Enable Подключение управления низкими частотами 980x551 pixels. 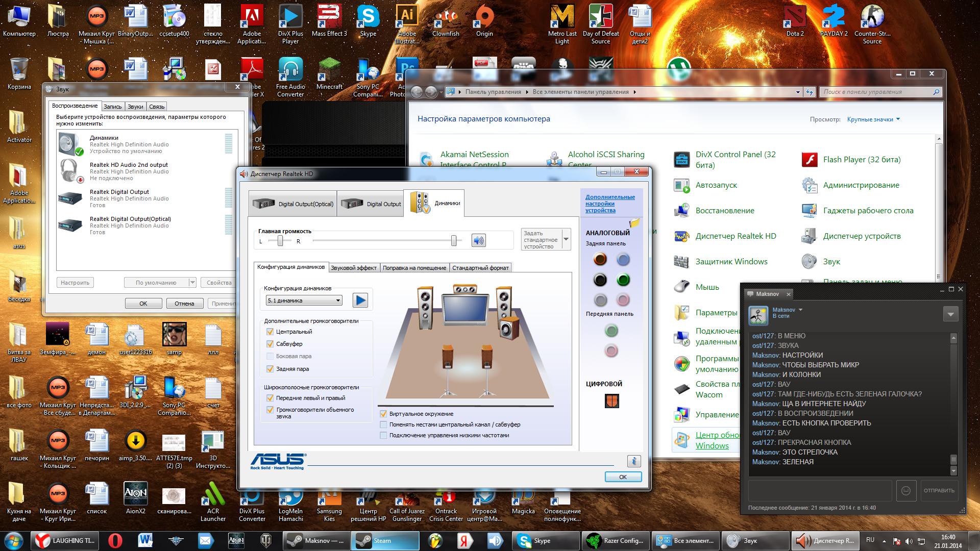tap(383, 435)
